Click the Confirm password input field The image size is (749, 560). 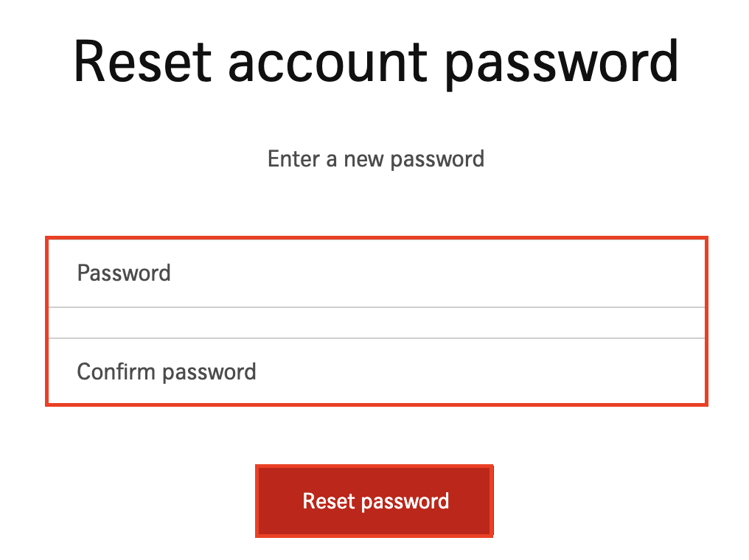(376, 371)
